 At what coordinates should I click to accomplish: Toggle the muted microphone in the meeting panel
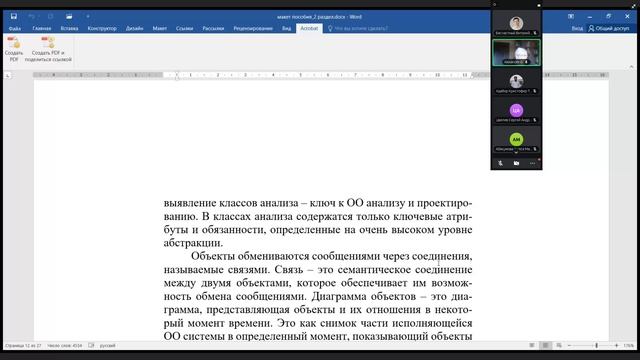[x=500, y=163]
